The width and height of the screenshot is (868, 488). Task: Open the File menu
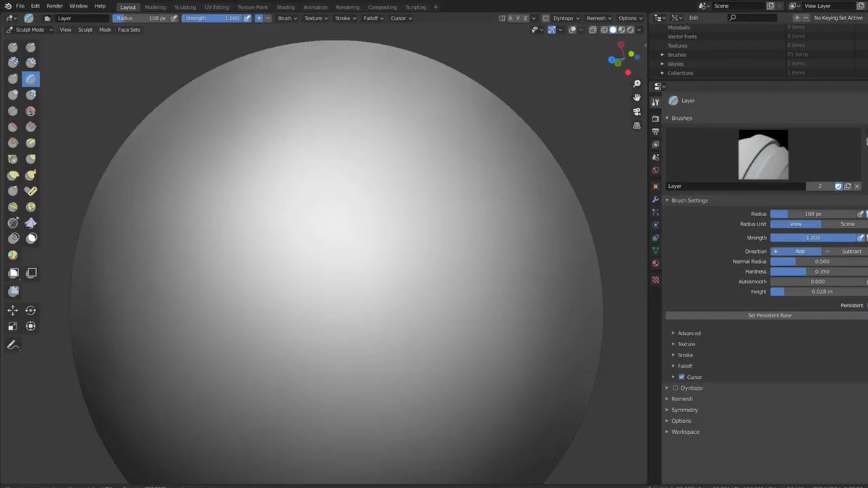click(20, 6)
